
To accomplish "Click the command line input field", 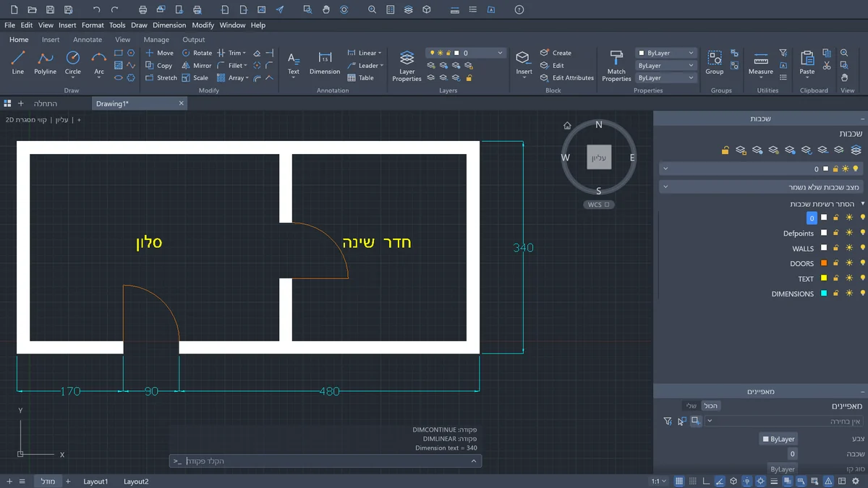I will point(325,461).
